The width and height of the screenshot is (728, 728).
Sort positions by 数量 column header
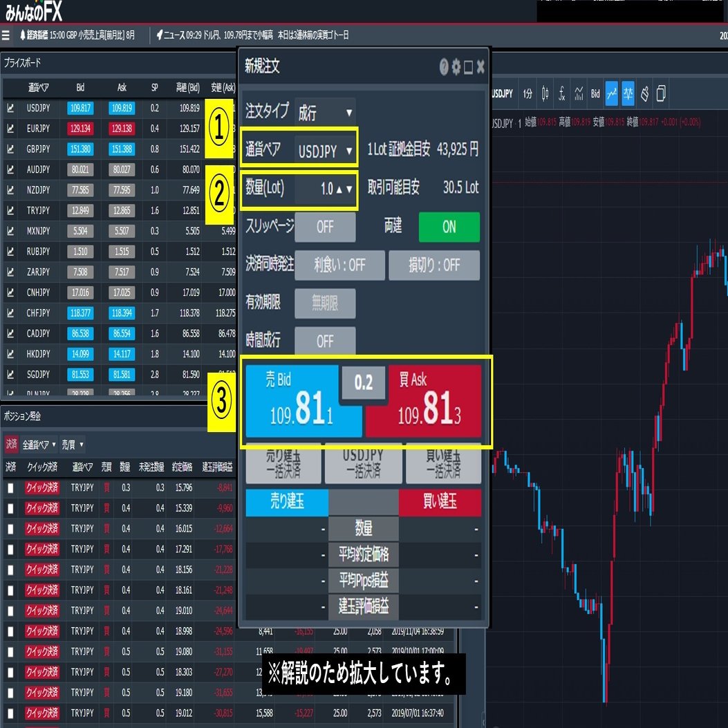click(125, 467)
